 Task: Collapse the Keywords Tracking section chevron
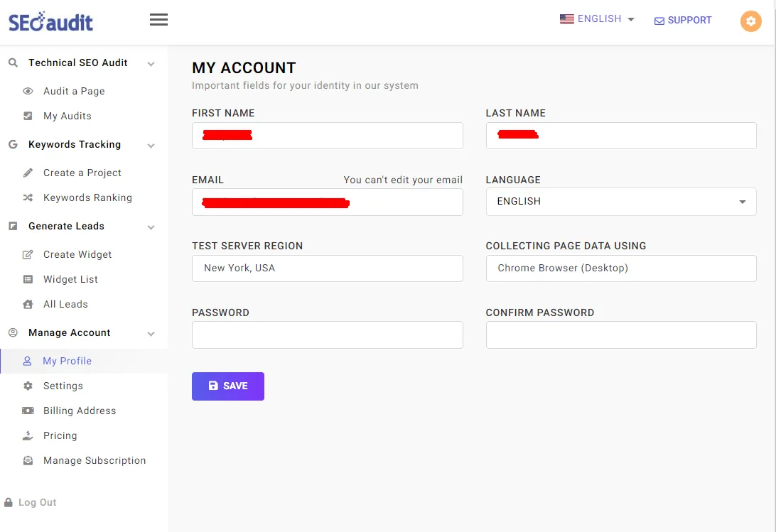point(151,146)
